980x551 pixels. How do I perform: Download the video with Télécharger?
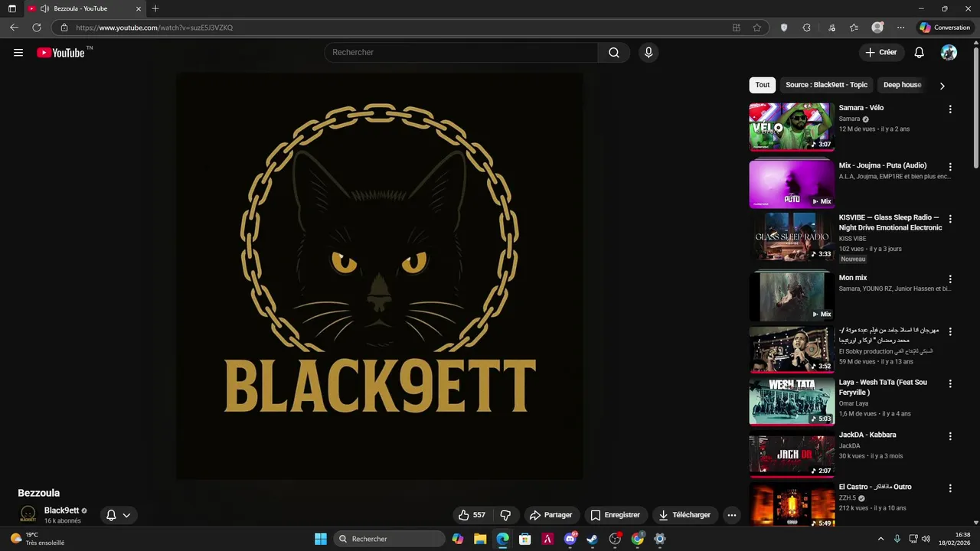(684, 515)
